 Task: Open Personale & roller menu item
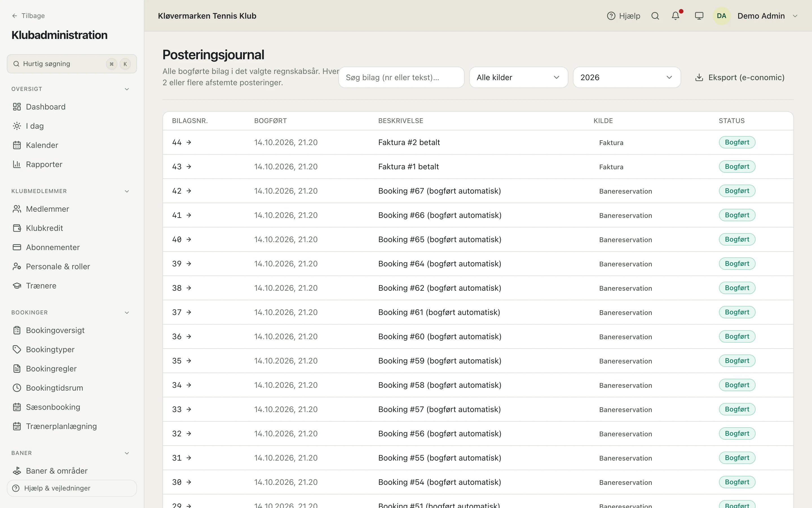pos(72,266)
